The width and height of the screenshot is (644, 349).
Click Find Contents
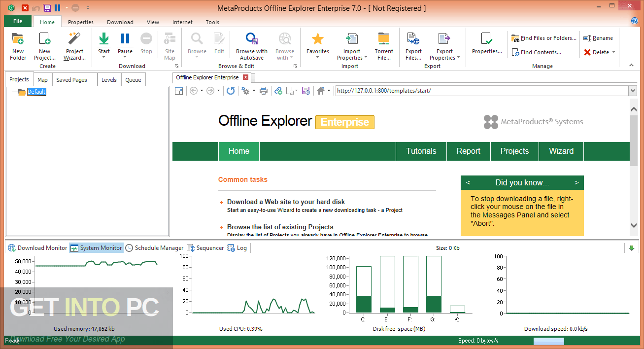(537, 52)
